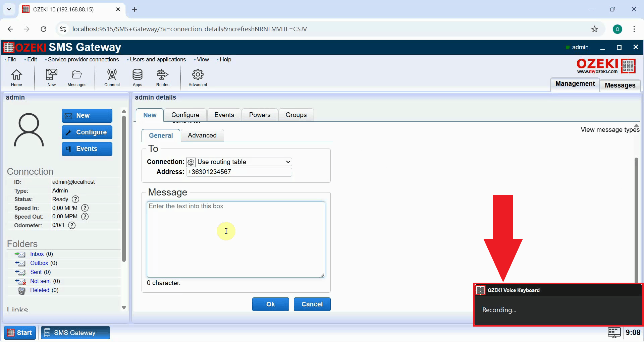Screen dimensions: 644x342
Task: Click the Start button in taskbar
Action: pos(20,333)
